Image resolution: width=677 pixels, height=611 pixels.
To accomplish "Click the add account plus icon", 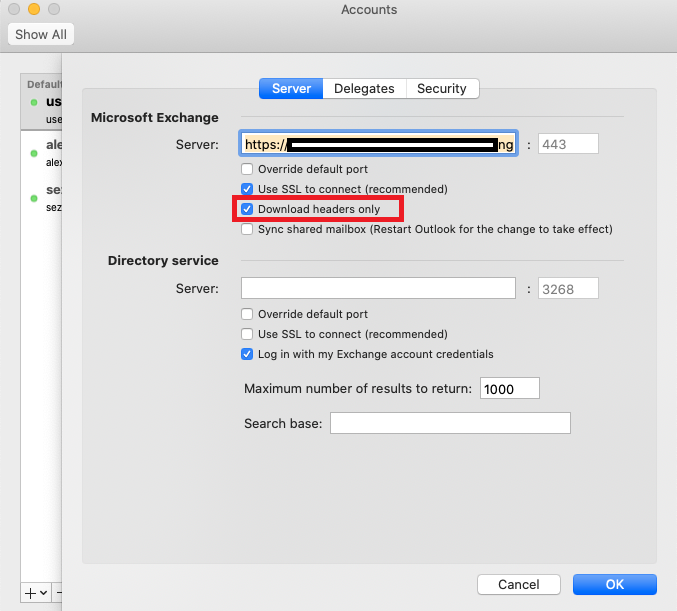I will click(30, 593).
